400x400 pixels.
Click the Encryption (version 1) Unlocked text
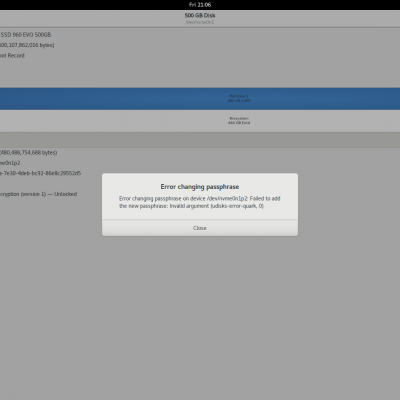[38, 194]
